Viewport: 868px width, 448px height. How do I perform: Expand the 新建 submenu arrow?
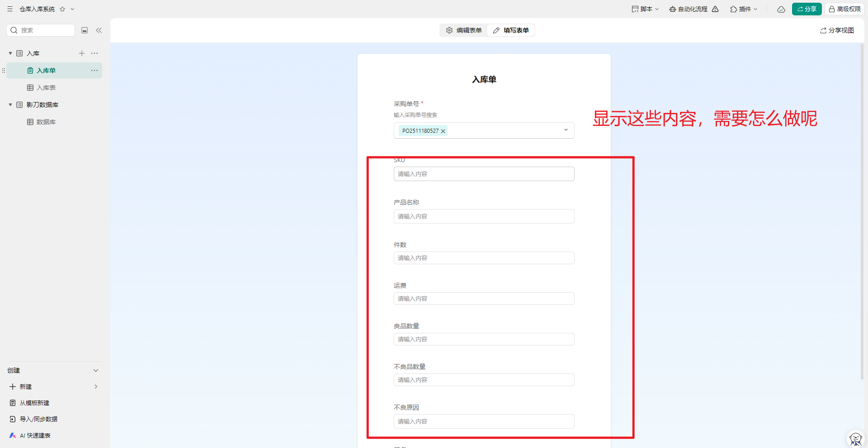point(96,387)
